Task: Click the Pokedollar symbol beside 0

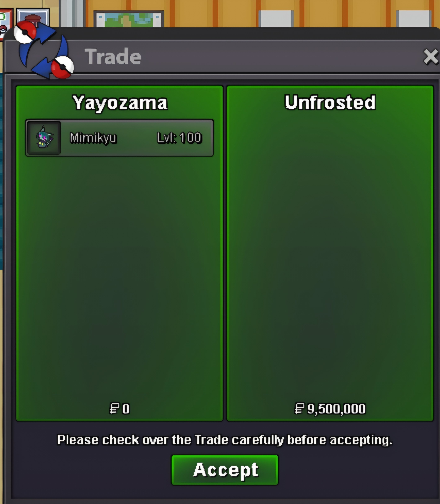Action: [x=114, y=409]
